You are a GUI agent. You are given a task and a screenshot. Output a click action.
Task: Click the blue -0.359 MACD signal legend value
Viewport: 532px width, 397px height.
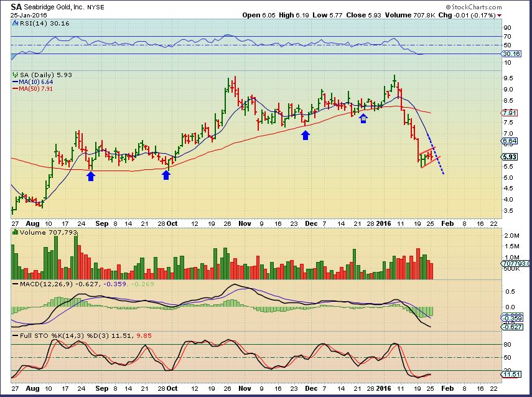coord(114,284)
